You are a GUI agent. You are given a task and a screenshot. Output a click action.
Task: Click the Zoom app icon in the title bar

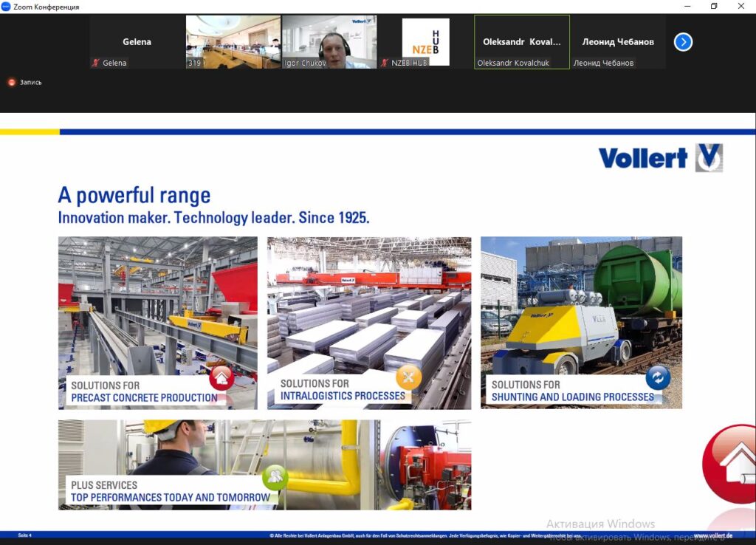6,7
